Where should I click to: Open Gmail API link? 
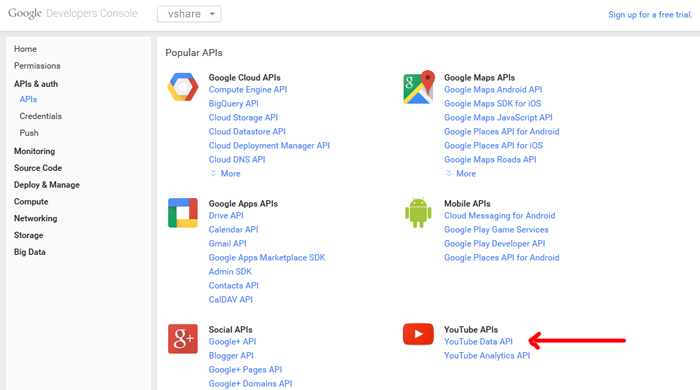pos(227,244)
